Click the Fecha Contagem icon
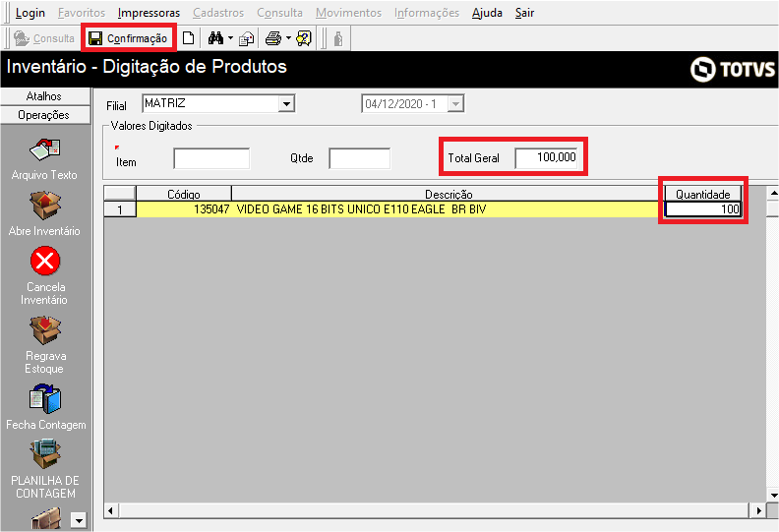This screenshot has width=779, height=532. click(x=45, y=398)
